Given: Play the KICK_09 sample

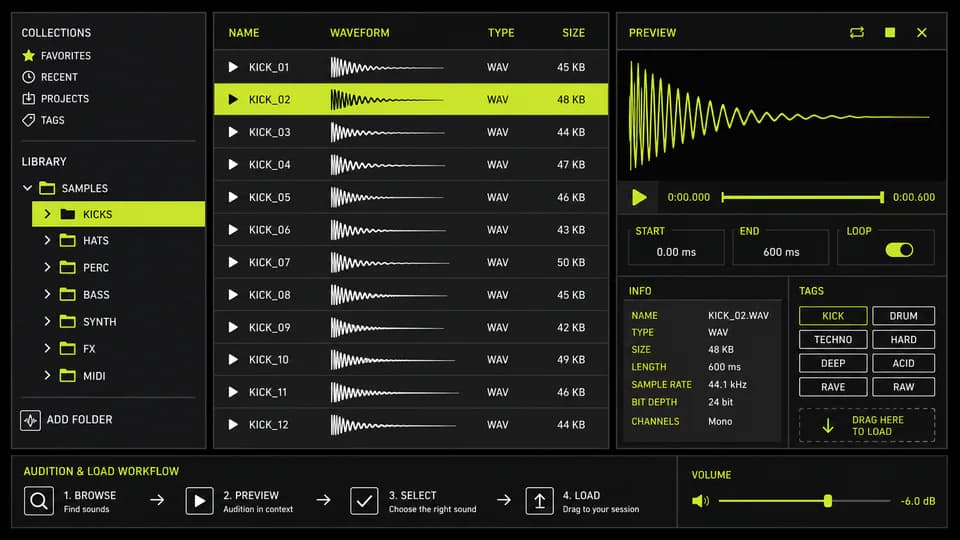Looking at the screenshot, I should (233, 327).
